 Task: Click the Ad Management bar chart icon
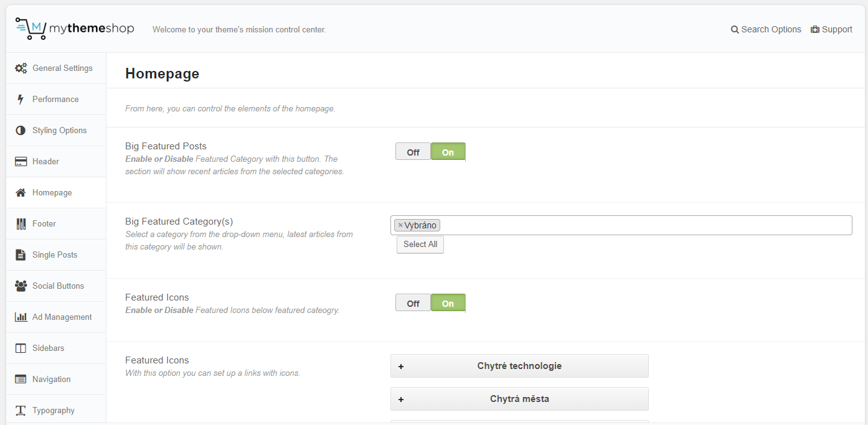[21, 317]
